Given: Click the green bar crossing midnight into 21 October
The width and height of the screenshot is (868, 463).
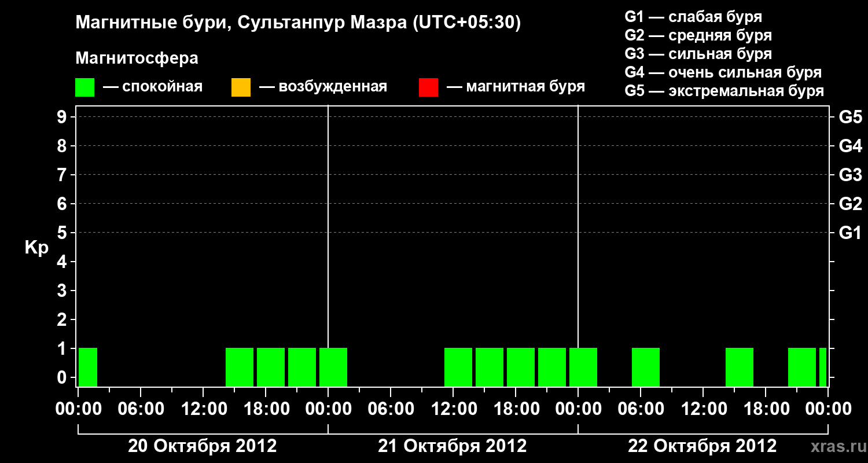Looking at the screenshot, I should click(333, 367).
